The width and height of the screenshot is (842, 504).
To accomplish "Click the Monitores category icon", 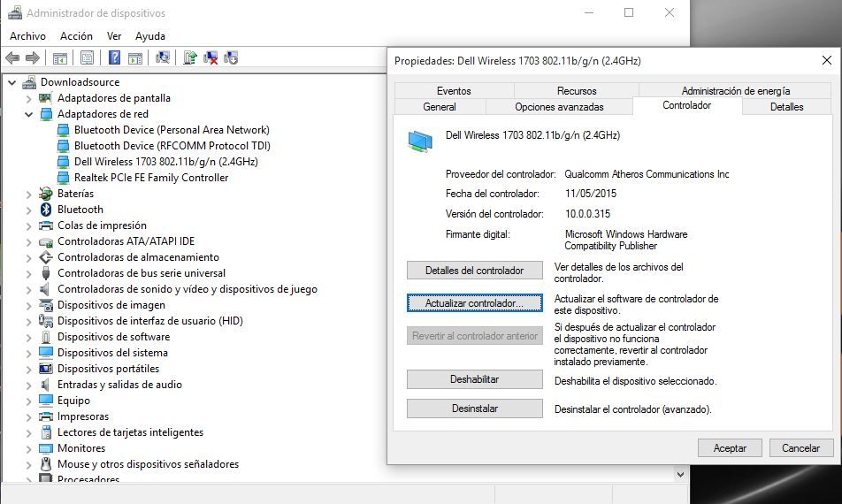I will 46,448.
